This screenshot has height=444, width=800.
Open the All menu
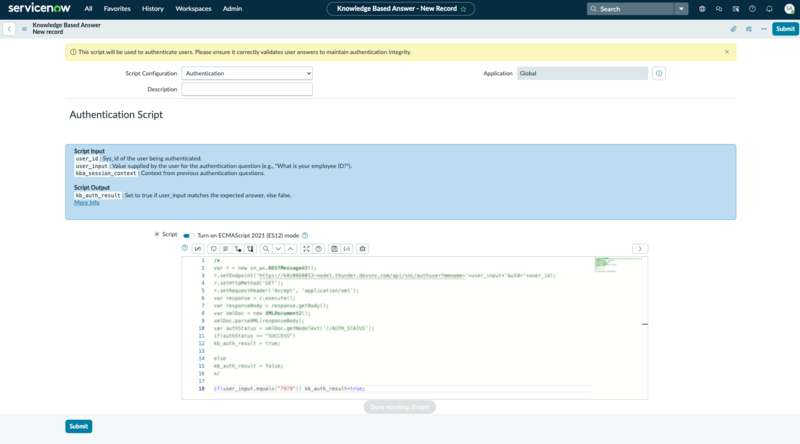pos(88,9)
